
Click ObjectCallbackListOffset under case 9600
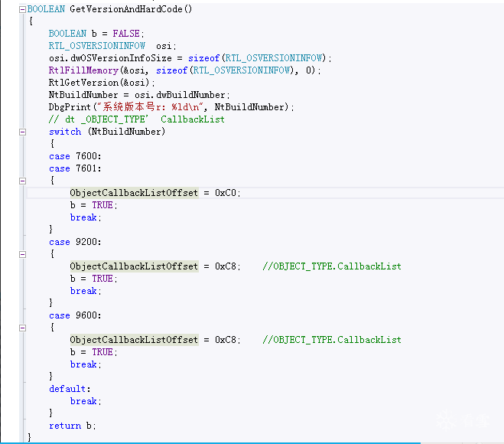(134, 340)
